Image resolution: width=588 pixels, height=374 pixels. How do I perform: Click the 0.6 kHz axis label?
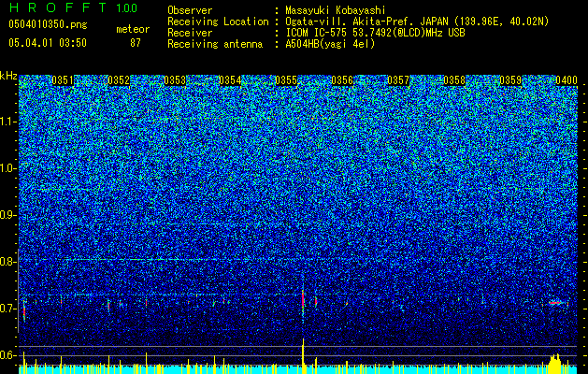click(7, 355)
